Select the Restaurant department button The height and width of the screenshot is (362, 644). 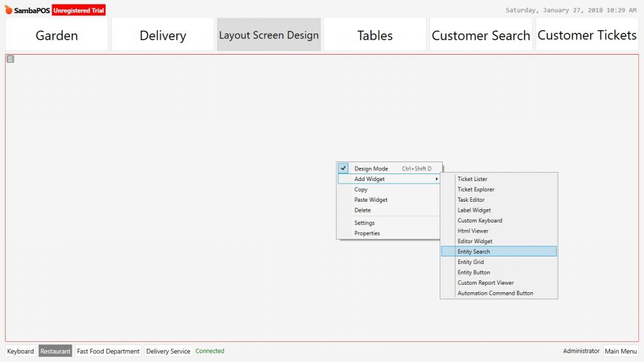(x=55, y=351)
